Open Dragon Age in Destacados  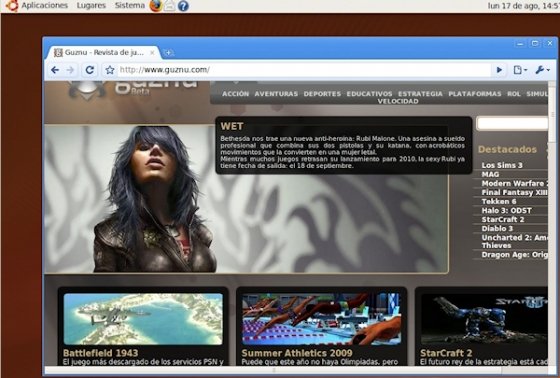(515, 255)
